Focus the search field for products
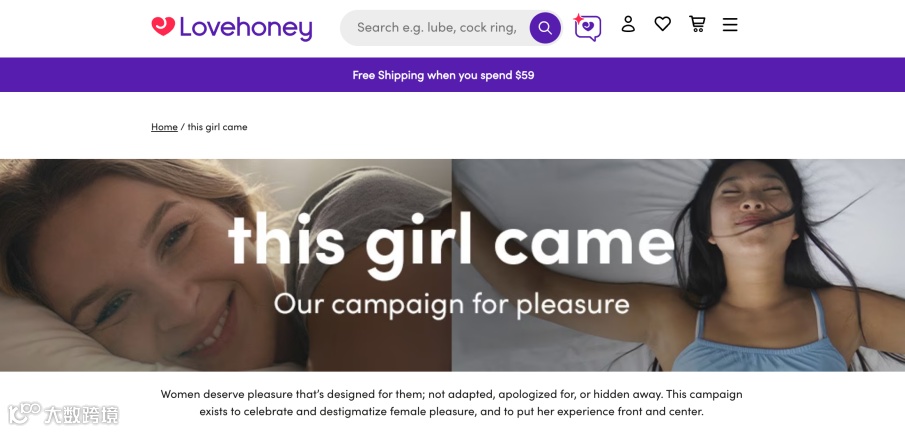The height and width of the screenshot is (432, 905). pos(436,28)
